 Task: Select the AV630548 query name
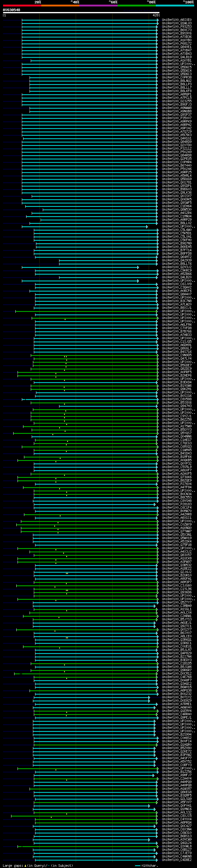point(11,10)
